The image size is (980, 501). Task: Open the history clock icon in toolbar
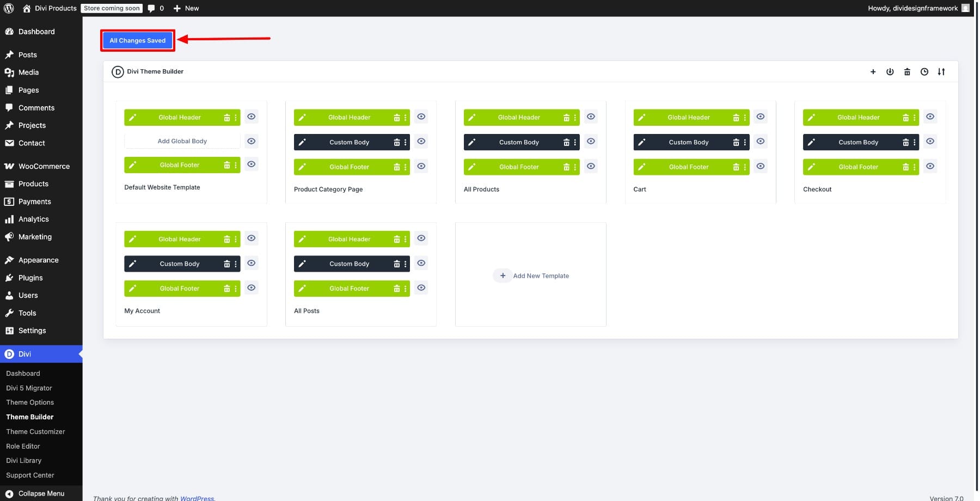(x=924, y=72)
